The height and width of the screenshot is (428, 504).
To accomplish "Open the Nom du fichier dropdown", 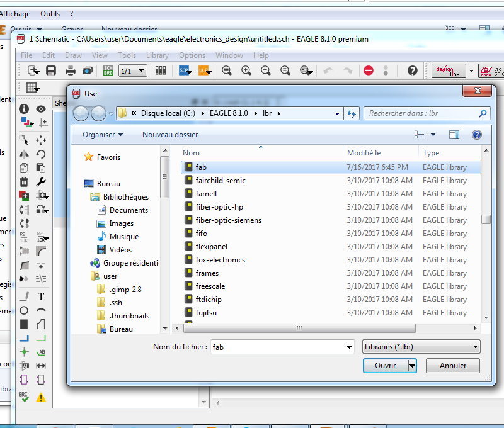I will click(349, 347).
